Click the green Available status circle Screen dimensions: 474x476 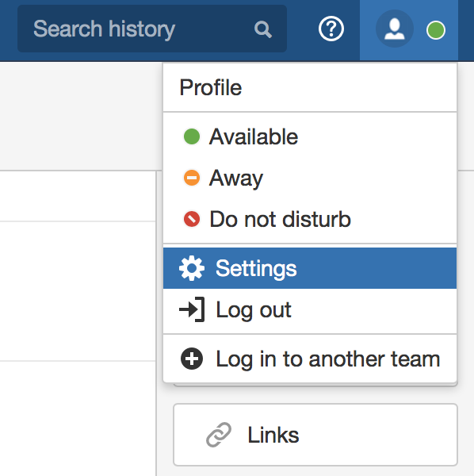pyautogui.click(x=192, y=136)
